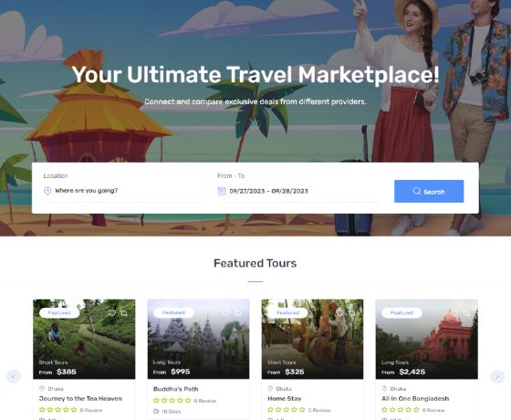Image resolution: width=511 pixels, height=420 pixels.
Task: Click heart icon on All In One Bangladesh
Action: point(454,312)
